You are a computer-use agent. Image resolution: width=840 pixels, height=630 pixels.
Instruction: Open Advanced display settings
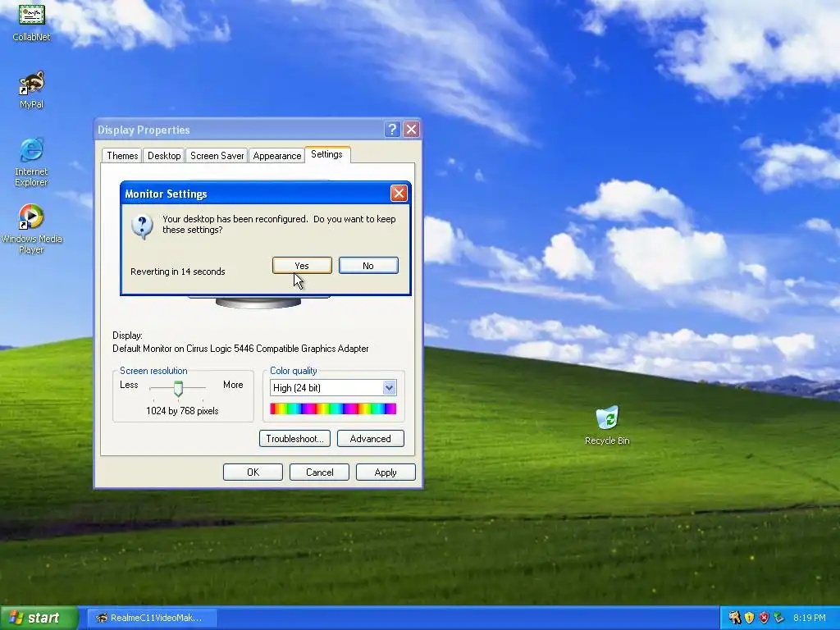coord(371,439)
